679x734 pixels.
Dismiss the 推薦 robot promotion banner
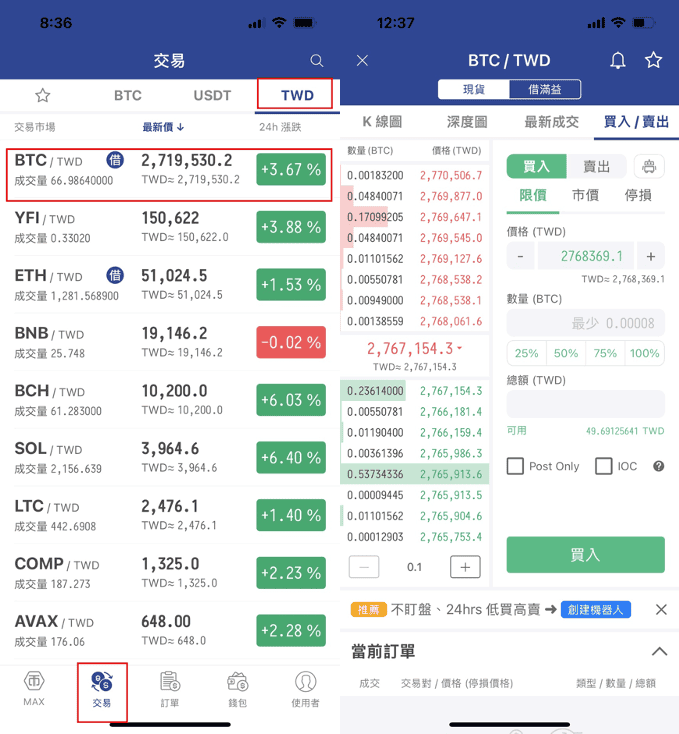coord(661,609)
